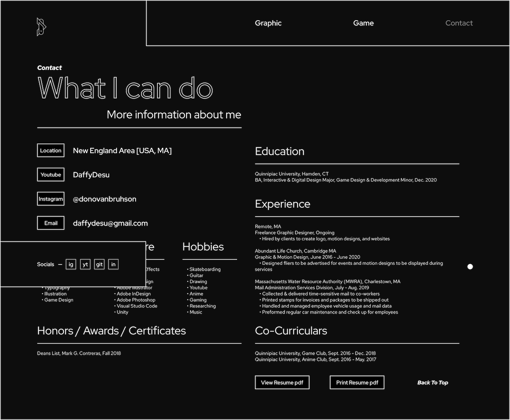Click the Location label box
Screen dimensions: 510x420
coord(51,150)
